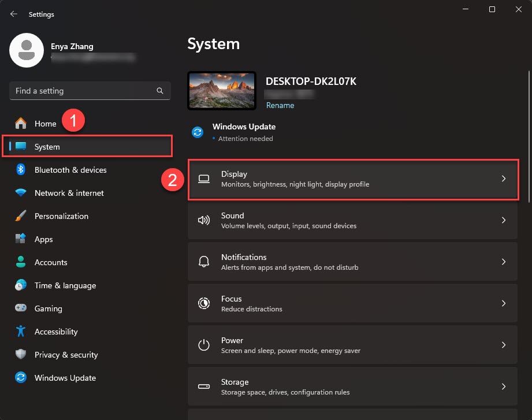Select Apps in the sidebar

pos(43,239)
